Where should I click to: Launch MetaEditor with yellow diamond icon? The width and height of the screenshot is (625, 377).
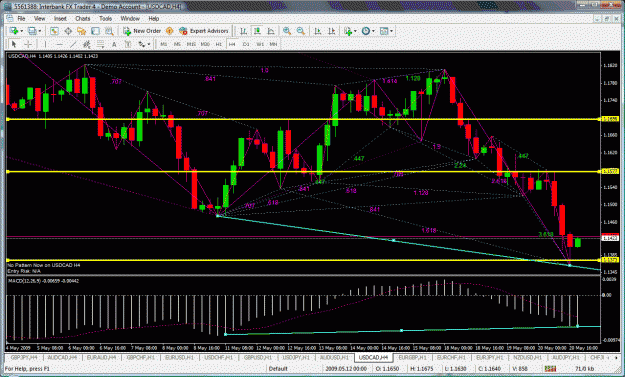169,31
